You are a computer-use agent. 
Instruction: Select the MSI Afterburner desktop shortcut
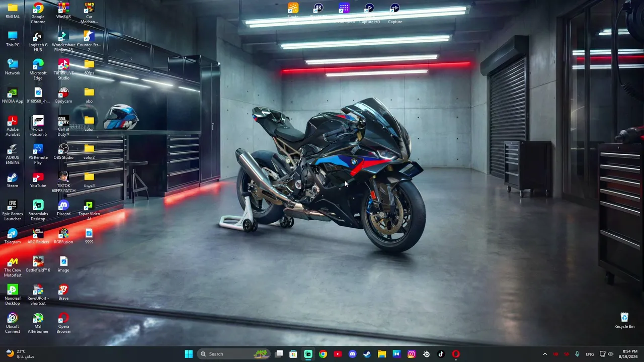click(38, 323)
